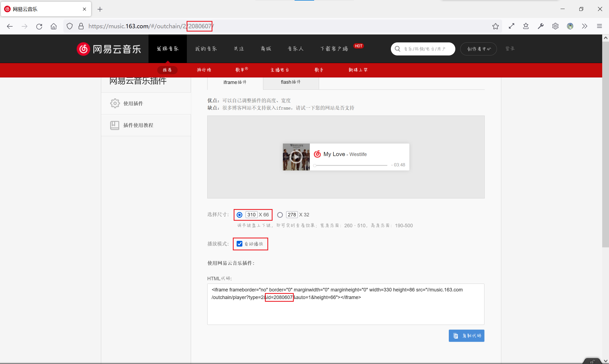Image resolution: width=609 pixels, height=364 pixels.
Task: Click the 310 width input field
Action: (251, 215)
